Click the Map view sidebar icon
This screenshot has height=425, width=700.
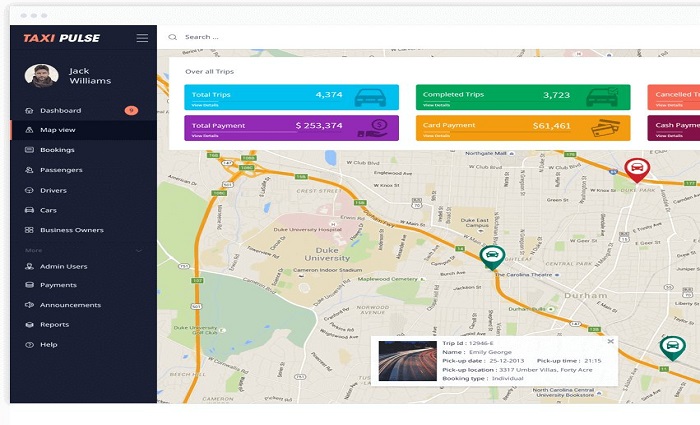[x=29, y=130]
